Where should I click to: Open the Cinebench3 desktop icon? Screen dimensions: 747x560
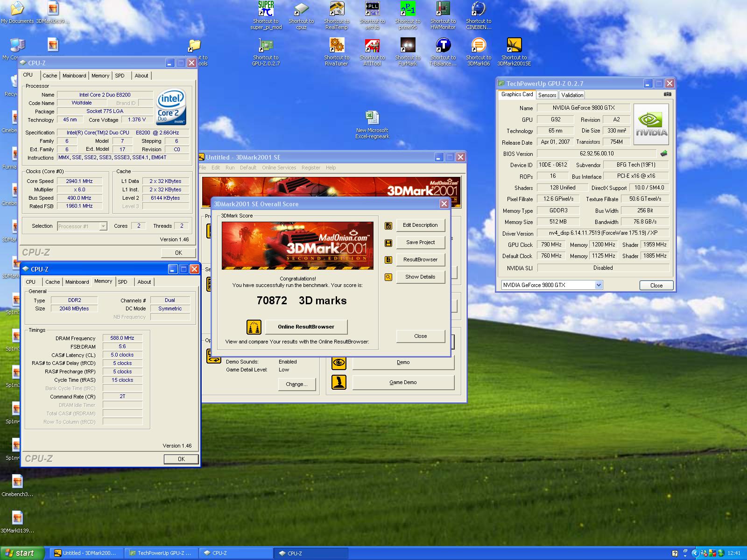[x=17, y=485]
